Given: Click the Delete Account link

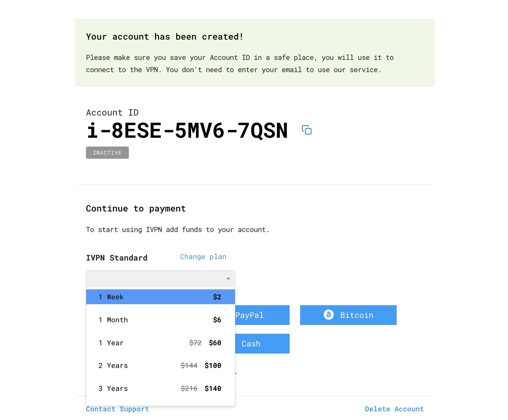Looking at the screenshot, I should click(x=394, y=409).
